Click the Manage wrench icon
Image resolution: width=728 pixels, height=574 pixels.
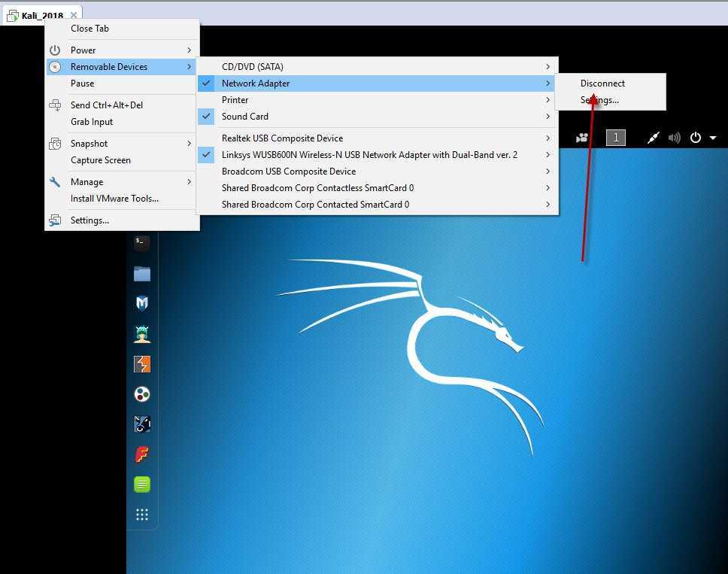point(55,182)
